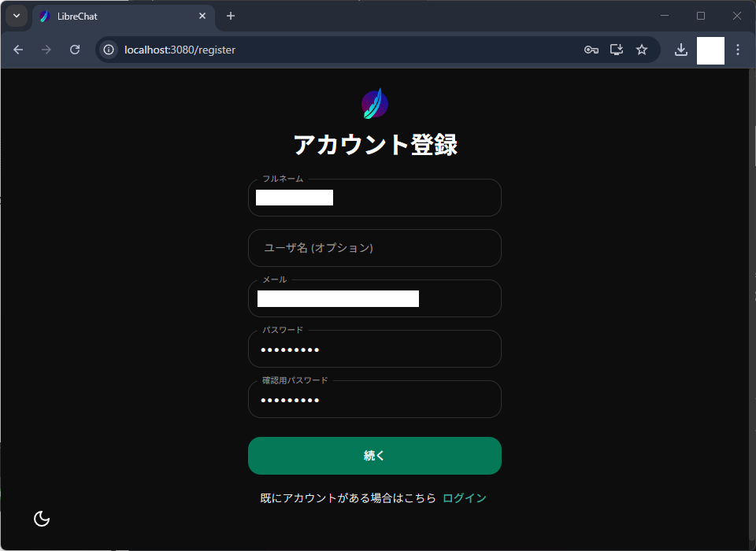Focus the ユーザ名 (オプション) field
Screen dimensions: 756x551
click(375, 248)
